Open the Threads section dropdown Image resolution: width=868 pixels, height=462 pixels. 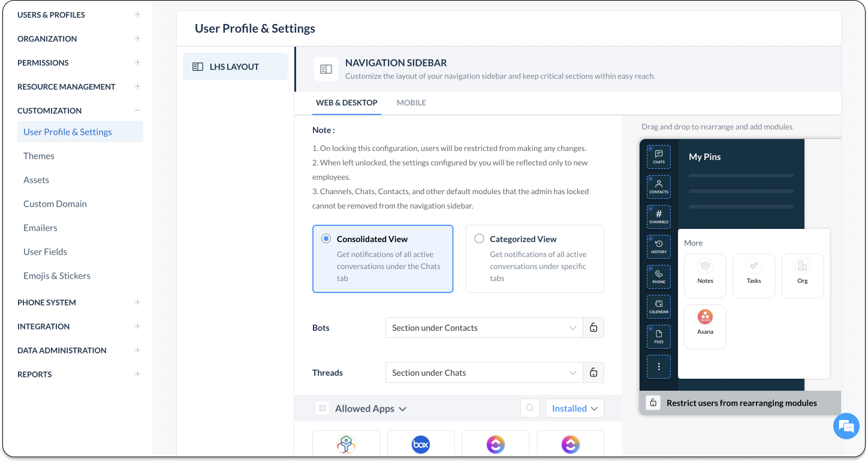coord(484,373)
